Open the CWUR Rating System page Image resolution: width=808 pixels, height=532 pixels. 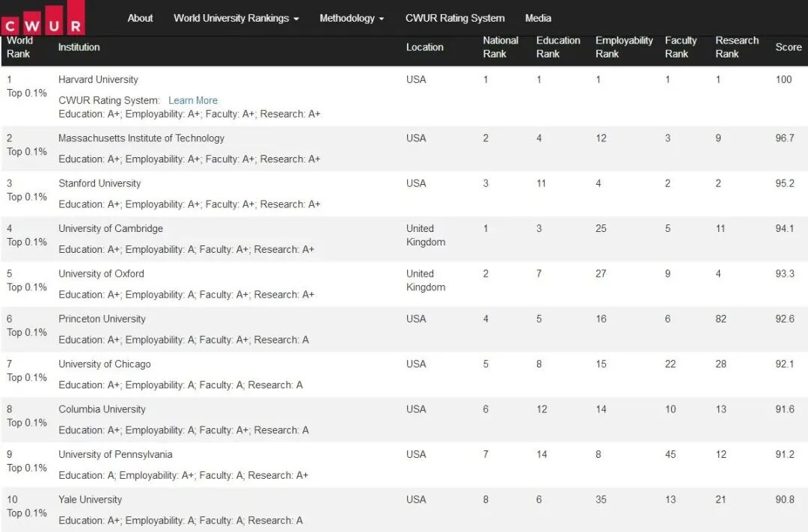tap(455, 18)
